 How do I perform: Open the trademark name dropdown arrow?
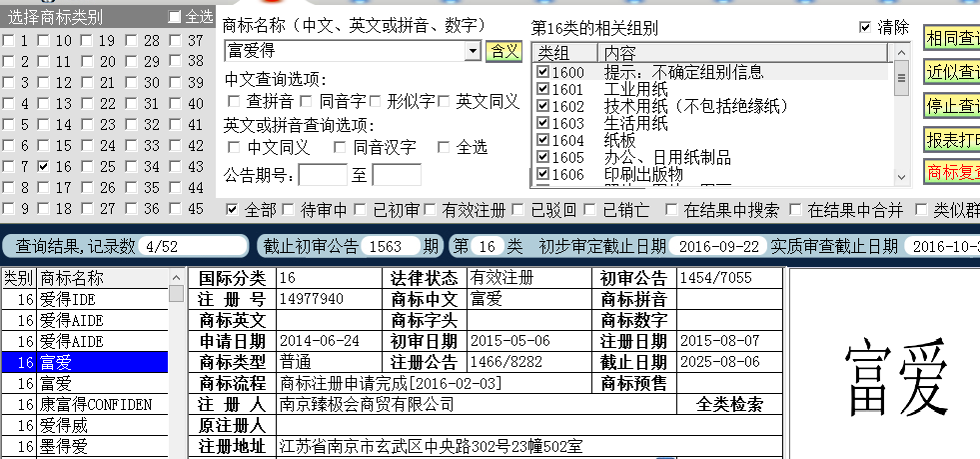click(x=474, y=51)
